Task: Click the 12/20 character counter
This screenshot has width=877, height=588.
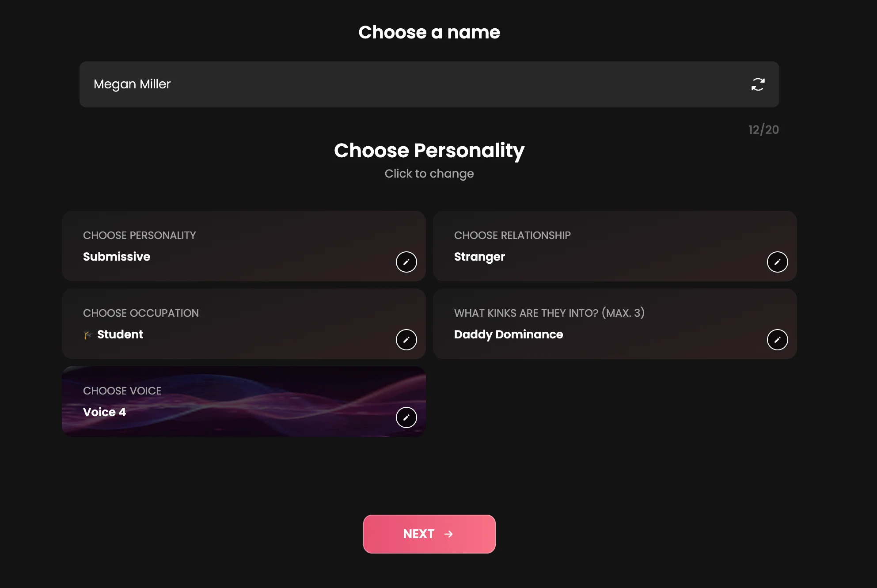Action: (763, 129)
